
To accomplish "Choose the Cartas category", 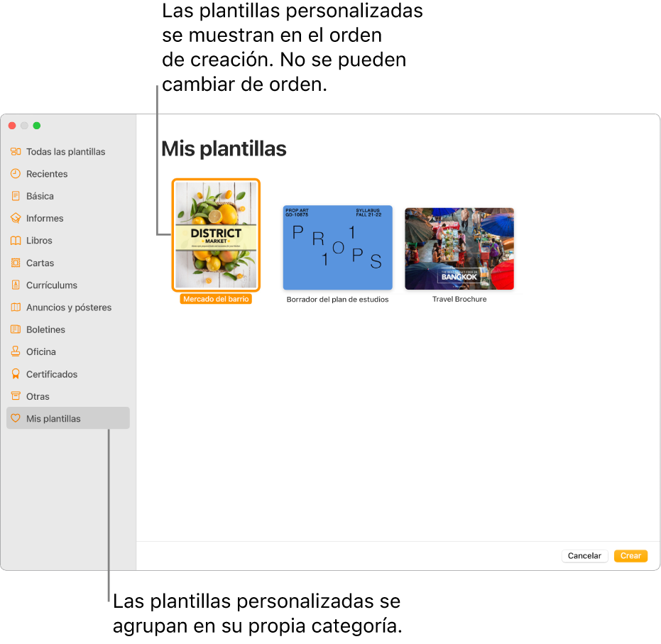I will point(40,263).
